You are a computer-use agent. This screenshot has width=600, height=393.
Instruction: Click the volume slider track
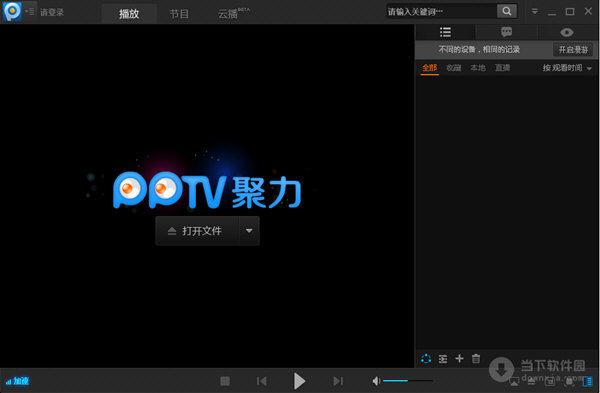pos(408,381)
